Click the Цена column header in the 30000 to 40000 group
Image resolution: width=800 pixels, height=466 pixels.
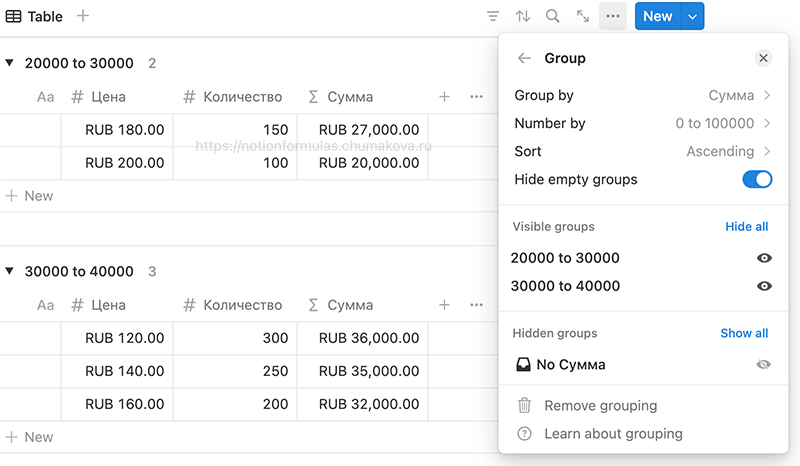pyautogui.click(x=98, y=305)
